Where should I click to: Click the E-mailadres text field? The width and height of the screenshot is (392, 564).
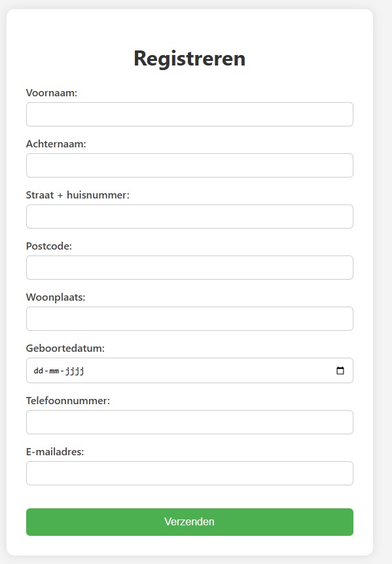click(x=190, y=474)
